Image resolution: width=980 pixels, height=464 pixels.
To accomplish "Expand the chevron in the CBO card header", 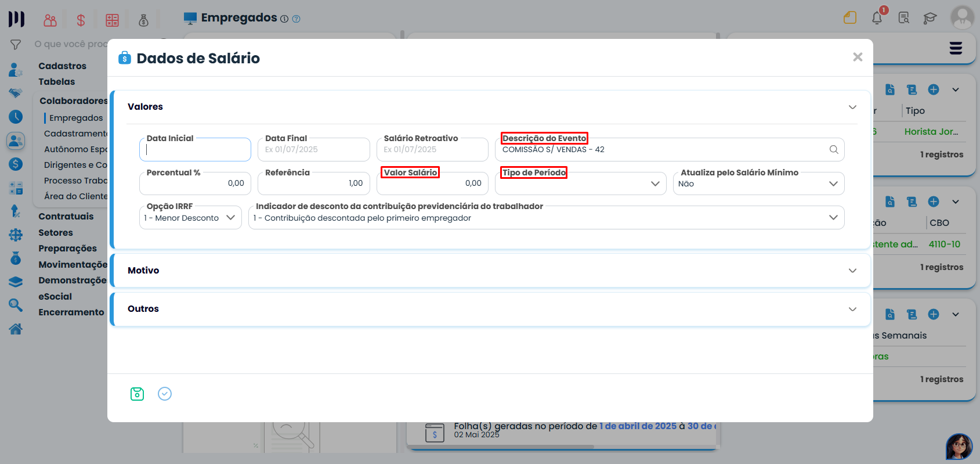I will 956,202.
